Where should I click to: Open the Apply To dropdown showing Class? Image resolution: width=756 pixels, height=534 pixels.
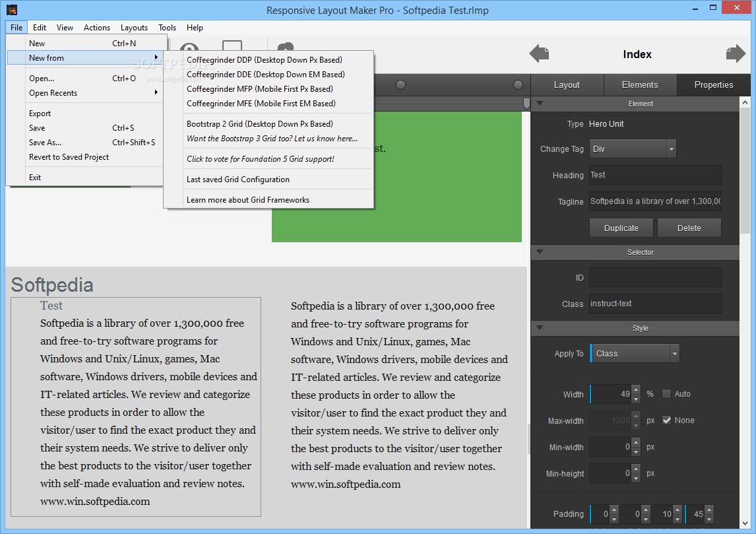635,354
